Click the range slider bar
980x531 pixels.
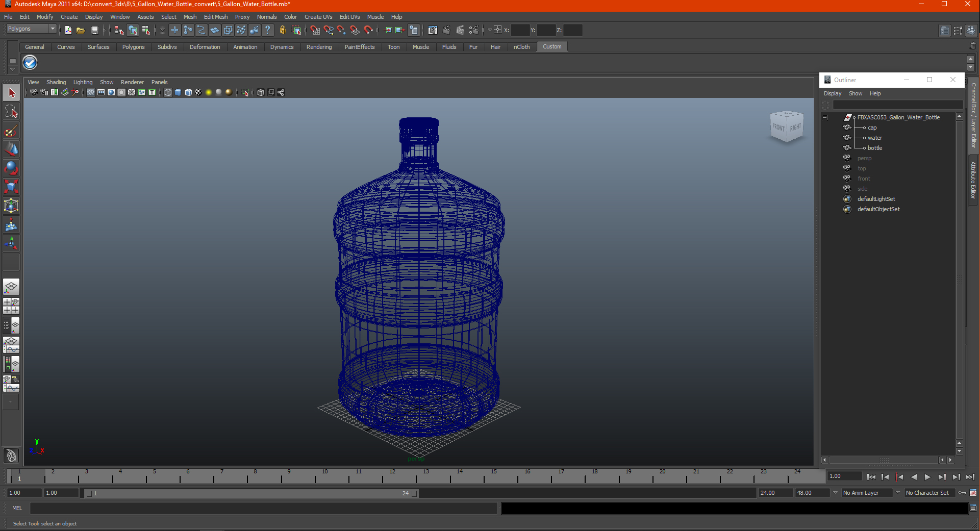click(x=251, y=493)
